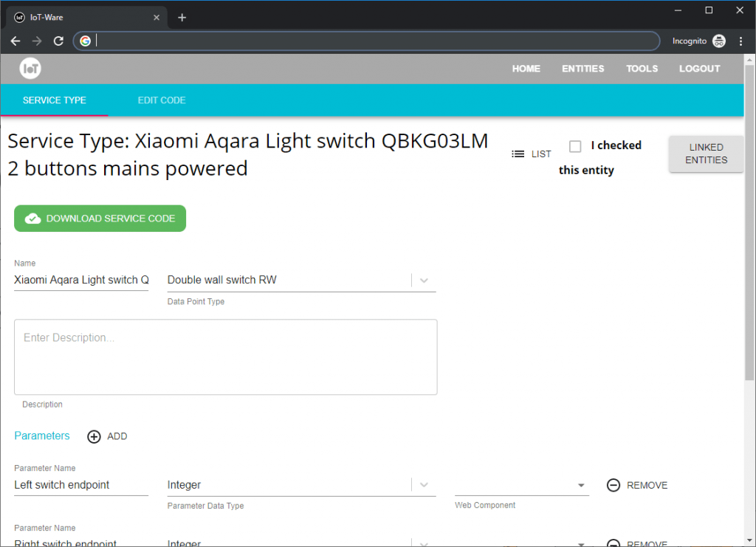
Task: Click the cloud icon on download button
Action: 32,219
